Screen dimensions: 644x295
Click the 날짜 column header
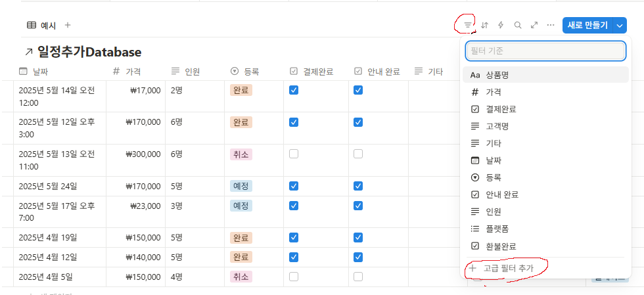point(60,72)
